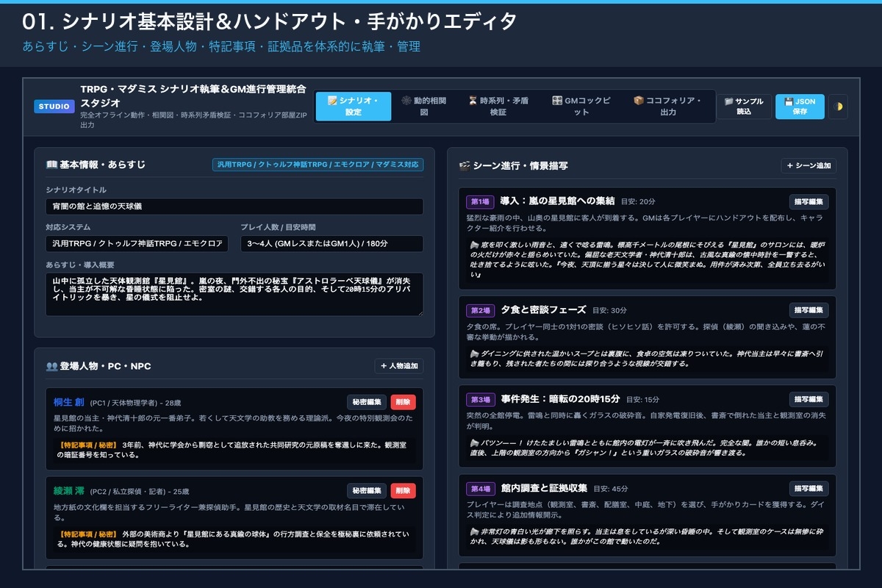Image resolution: width=882 pixels, height=588 pixels.
Task: Add a new scene with ＋シーン追加
Action: (x=808, y=166)
